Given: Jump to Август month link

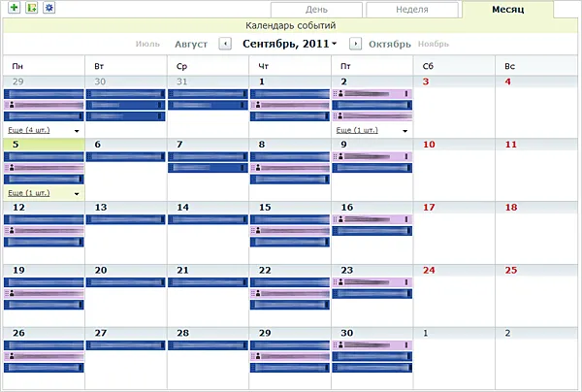Looking at the screenshot, I should pos(191,44).
